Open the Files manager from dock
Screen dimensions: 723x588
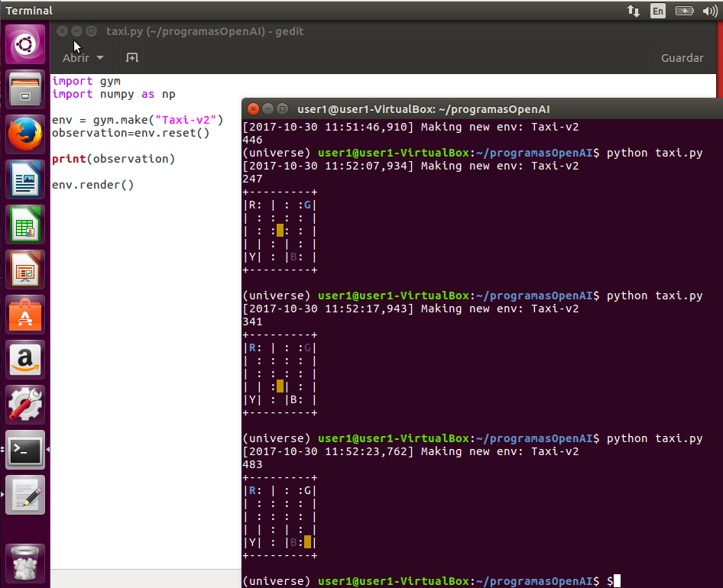(25, 89)
